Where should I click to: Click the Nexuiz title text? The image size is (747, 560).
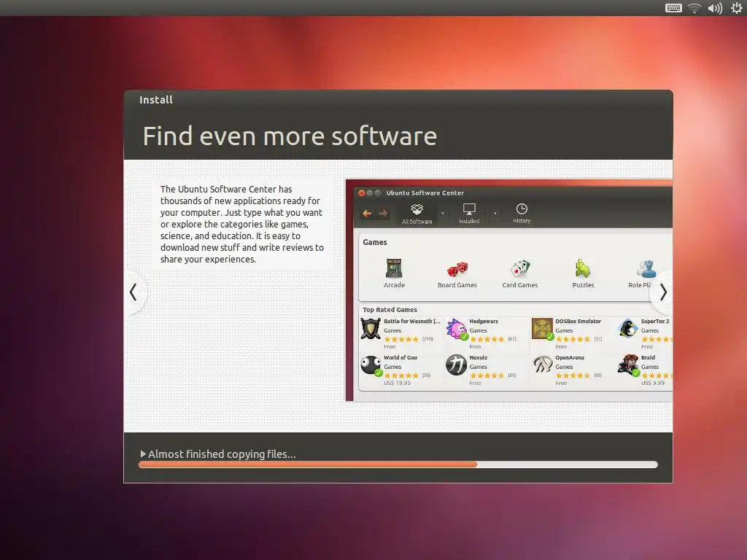479,357
